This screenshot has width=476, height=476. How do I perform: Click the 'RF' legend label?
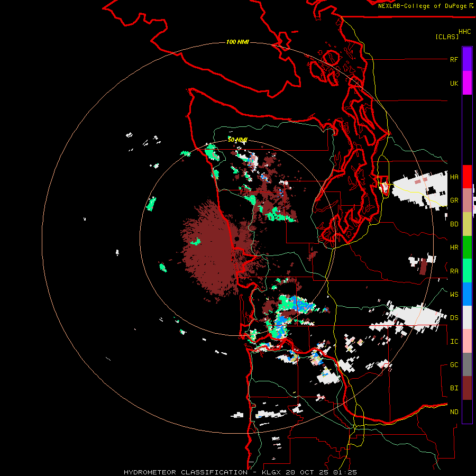coord(454,59)
